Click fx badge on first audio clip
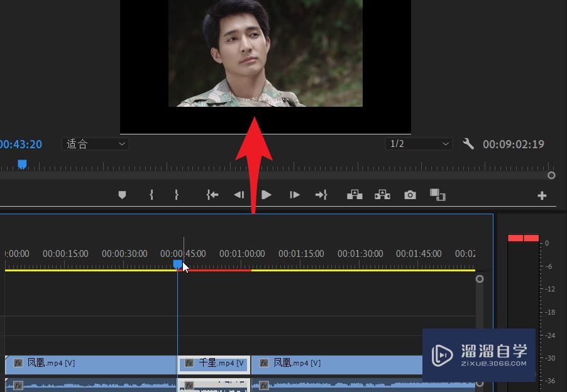The height and width of the screenshot is (392, 567). (18, 385)
